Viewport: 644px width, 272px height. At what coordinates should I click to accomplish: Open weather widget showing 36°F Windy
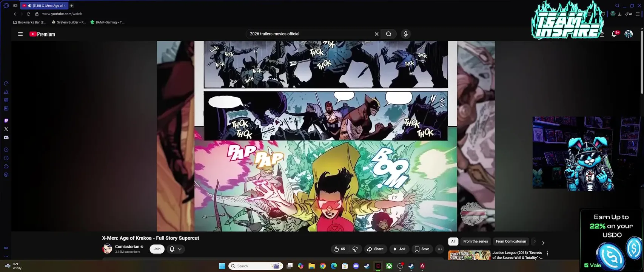coord(13,266)
